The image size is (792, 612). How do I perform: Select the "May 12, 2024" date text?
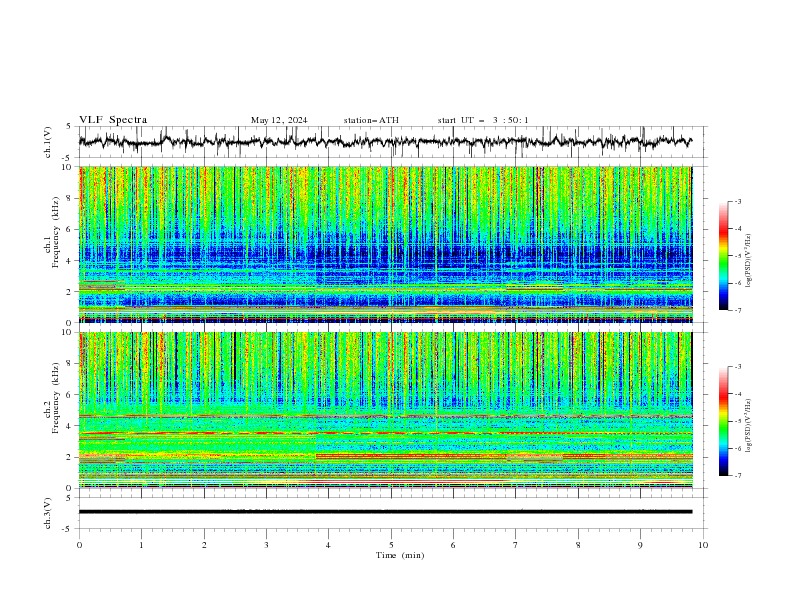pos(279,120)
